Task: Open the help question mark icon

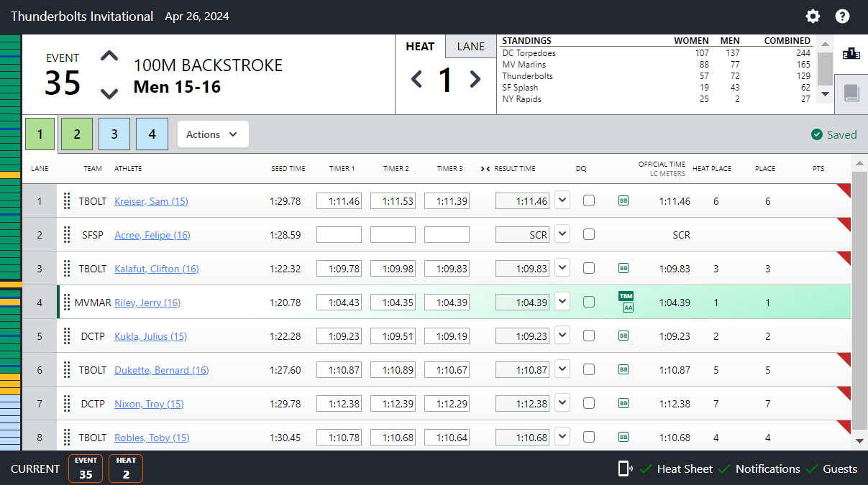Action: click(x=842, y=17)
